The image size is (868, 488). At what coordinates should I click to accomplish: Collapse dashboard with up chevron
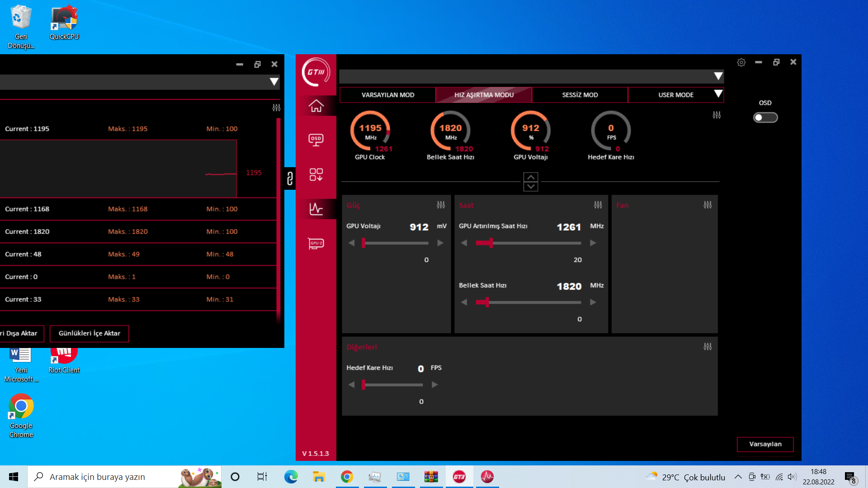tap(531, 177)
